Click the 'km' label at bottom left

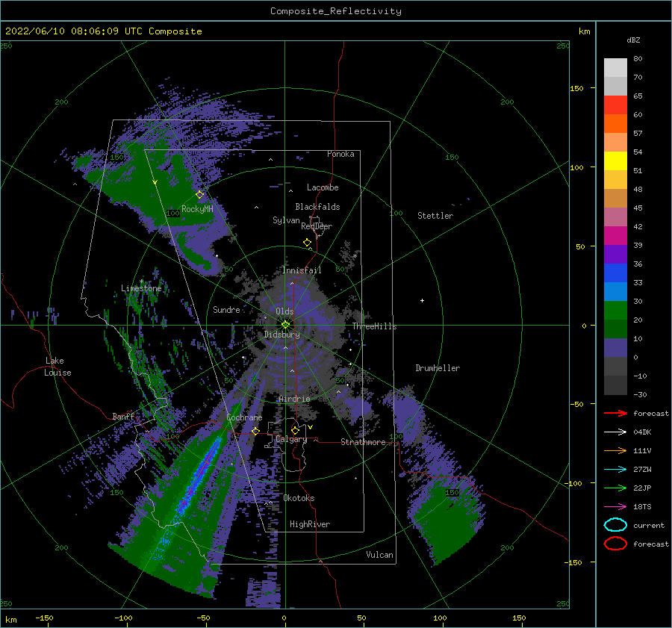coord(10,620)
